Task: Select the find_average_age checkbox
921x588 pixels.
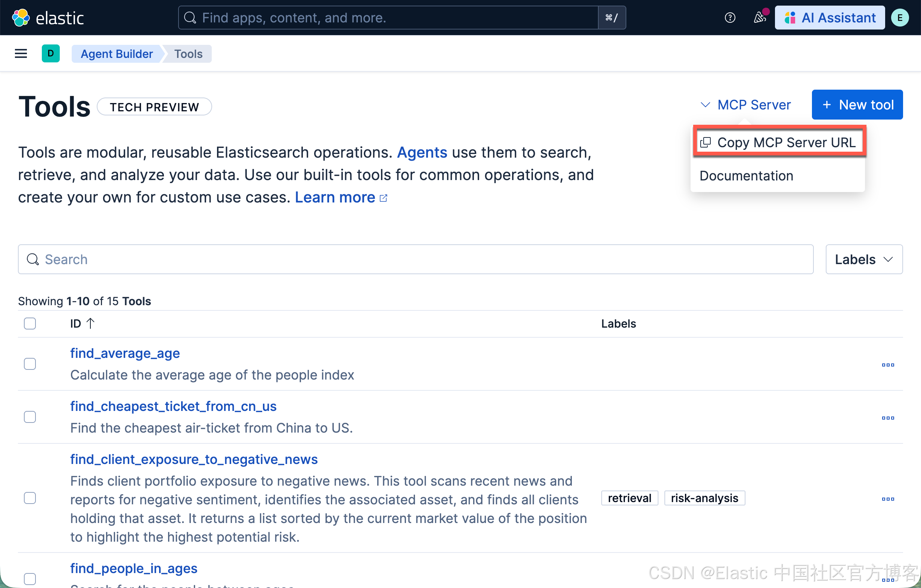Action: (x=30, y=364)
